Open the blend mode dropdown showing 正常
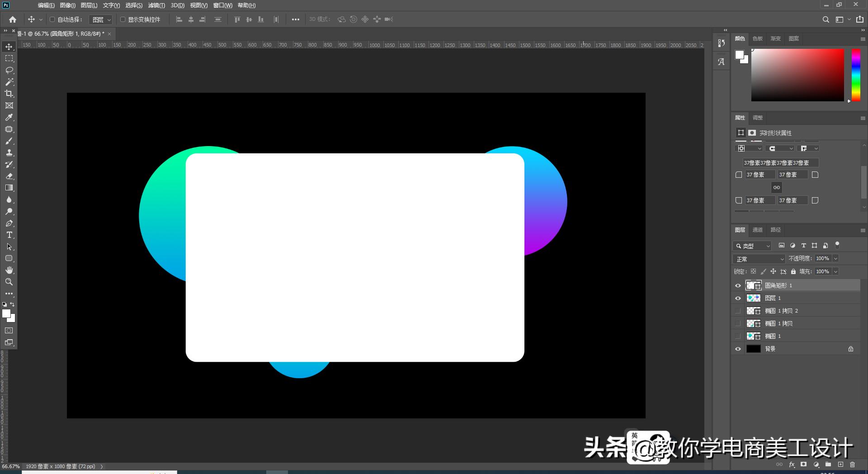868x474 pixels. (759, 259)
